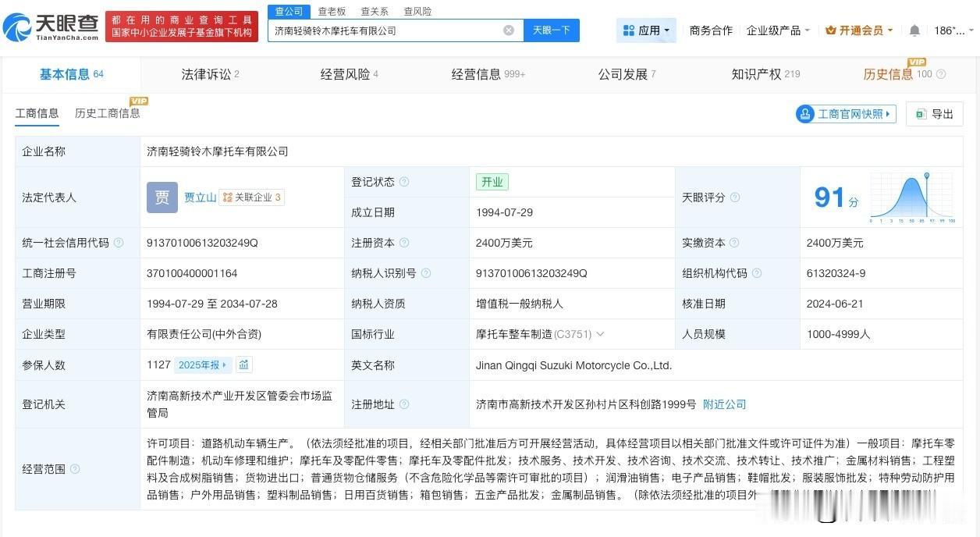Open the 附近公司 link

point(725,404)
